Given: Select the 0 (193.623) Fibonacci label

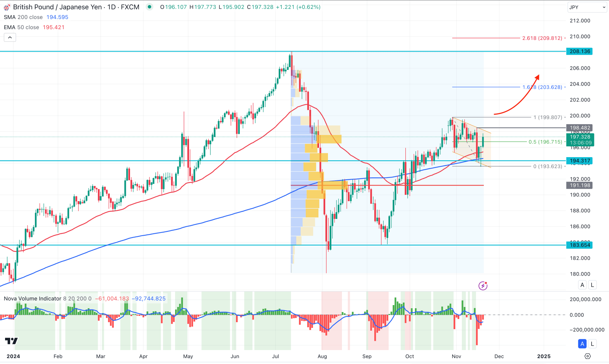Looking at the screenshot, I should pos(548,166).
